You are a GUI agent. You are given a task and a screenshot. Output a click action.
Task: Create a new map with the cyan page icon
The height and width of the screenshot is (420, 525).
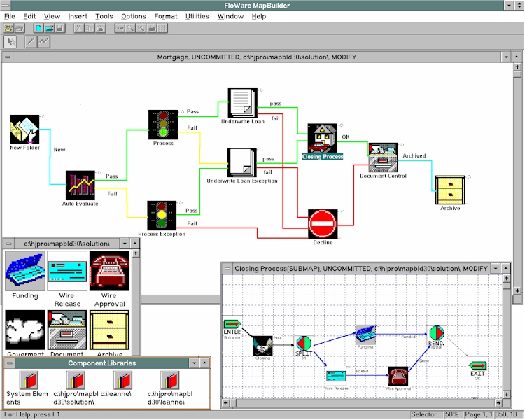[x=38, y=29]
